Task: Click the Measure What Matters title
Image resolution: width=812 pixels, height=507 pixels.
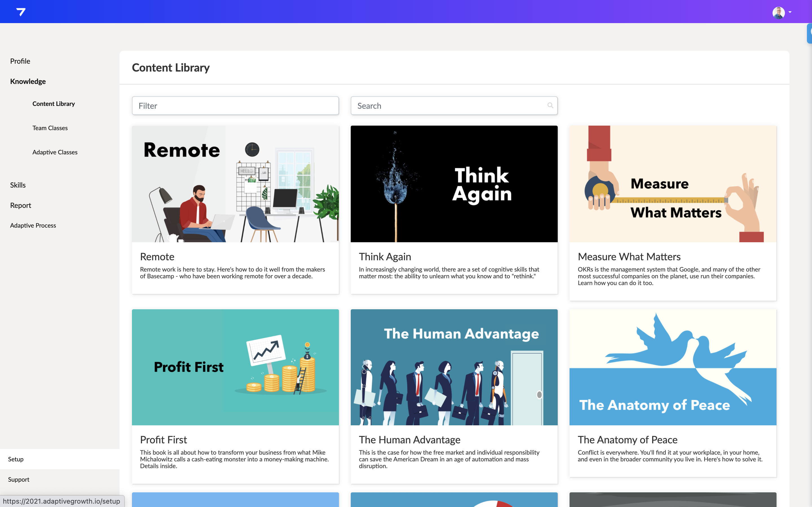Action: [x=629, y=257]
